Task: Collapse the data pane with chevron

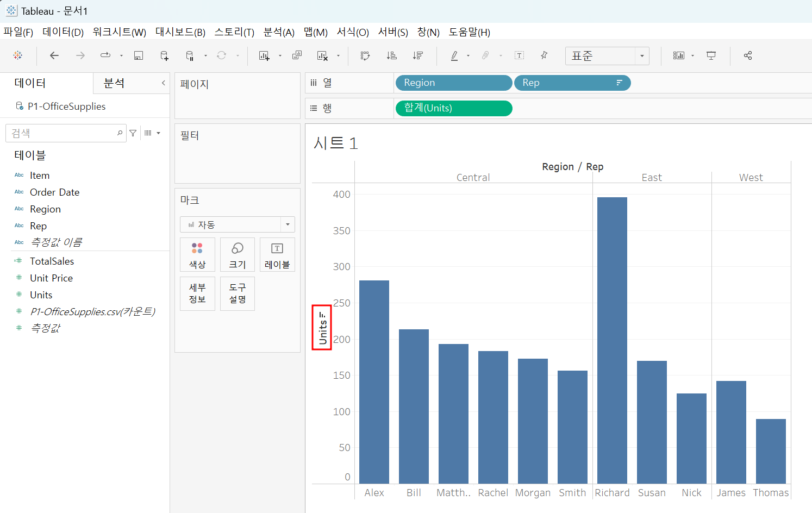Action: [x=163, y=83]
